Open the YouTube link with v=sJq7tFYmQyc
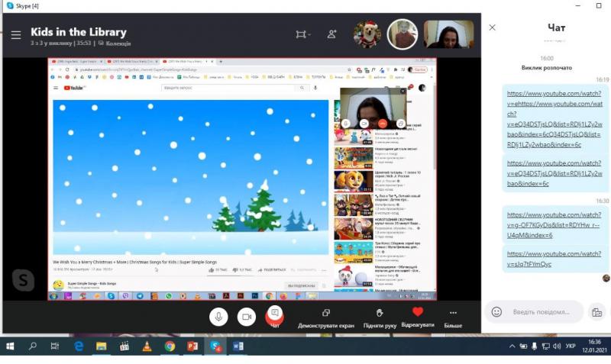The image size is (611, 364). pyautogui.click(x=554, y=259)
